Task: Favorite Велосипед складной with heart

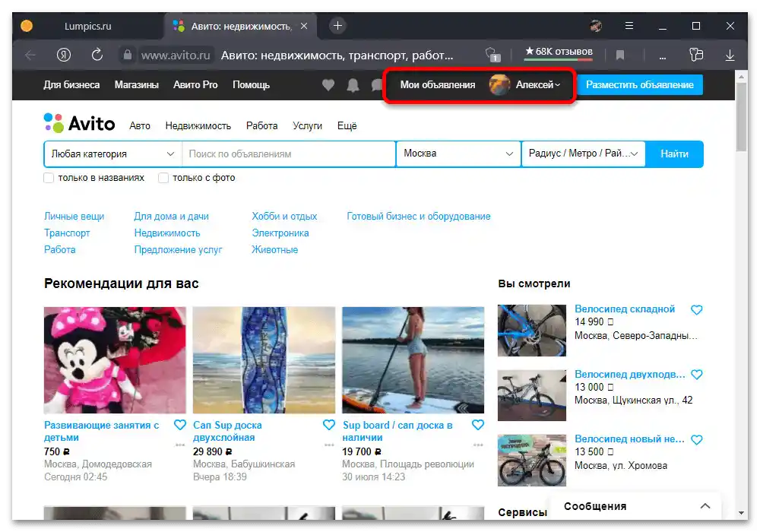Action: [696, 309]
